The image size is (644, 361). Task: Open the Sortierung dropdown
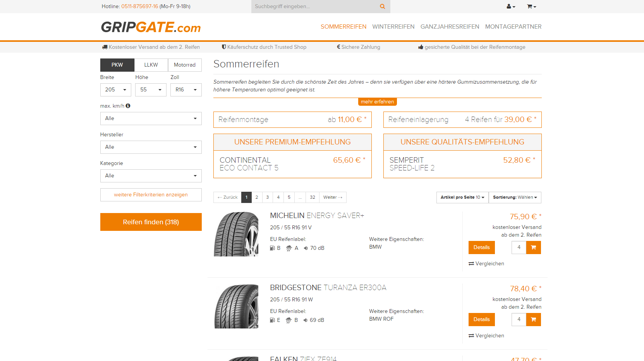tap(515, 198)
